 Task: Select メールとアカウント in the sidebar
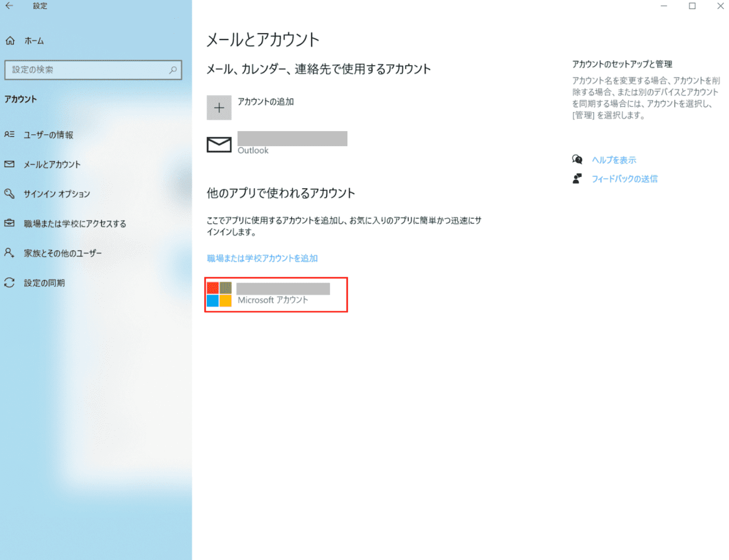[x=52, y=164]
